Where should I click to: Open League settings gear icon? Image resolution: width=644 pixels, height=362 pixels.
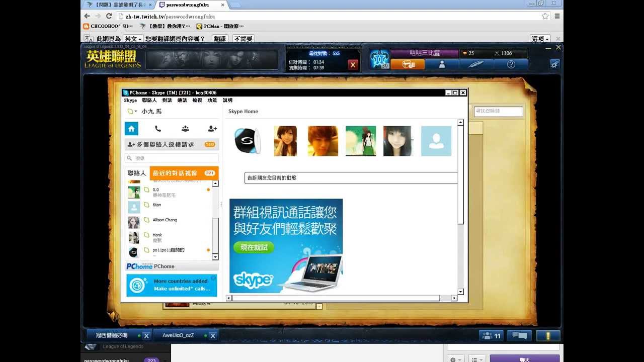[x=554, y=64]
